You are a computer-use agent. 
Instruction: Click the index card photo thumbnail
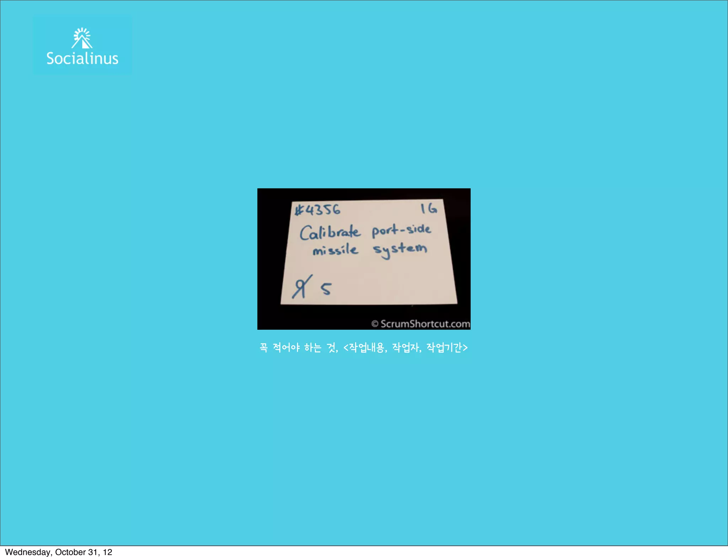click(x=364, y=259)
